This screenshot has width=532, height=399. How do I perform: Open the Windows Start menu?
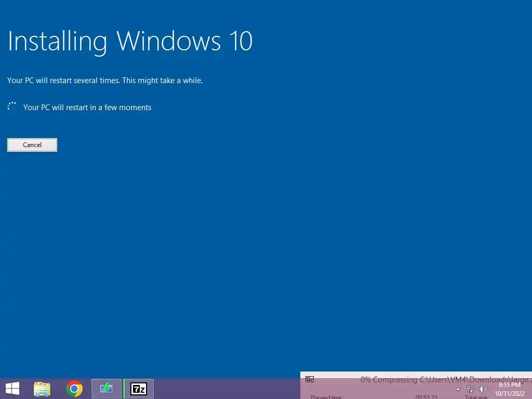tap(12, 389)
